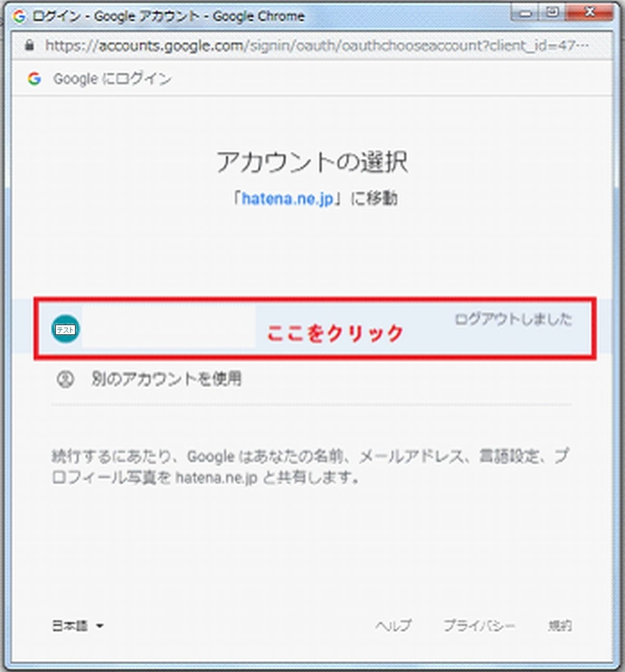Click the hatena.ne.jp text in the sharing notice
Screen dimensions: 625x672
point(216,478)
